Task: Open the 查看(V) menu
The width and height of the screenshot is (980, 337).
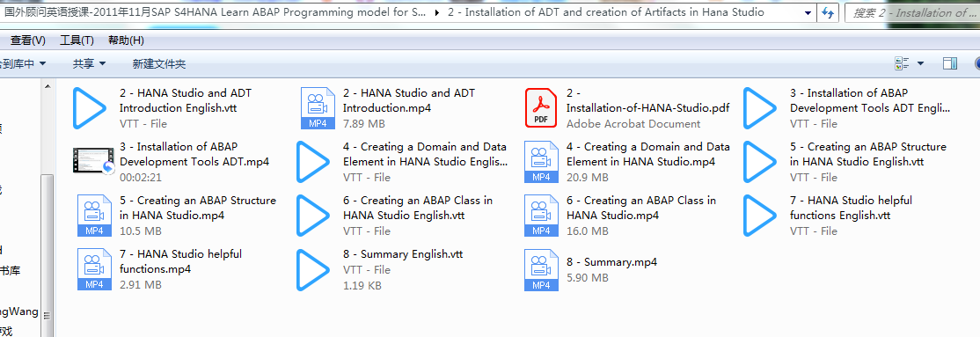Action: (28, 40)
